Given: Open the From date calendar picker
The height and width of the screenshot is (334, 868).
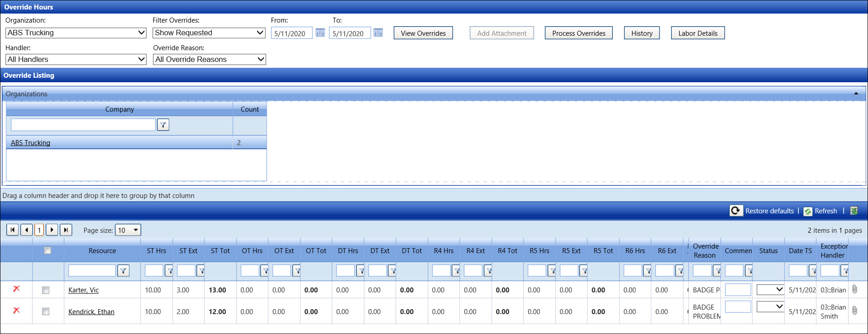Looking at the screenshot, I should (320, 33).
